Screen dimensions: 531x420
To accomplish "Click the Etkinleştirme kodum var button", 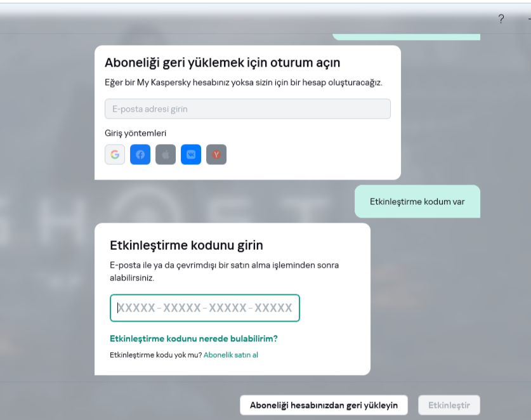I will [x=417, y=201].
